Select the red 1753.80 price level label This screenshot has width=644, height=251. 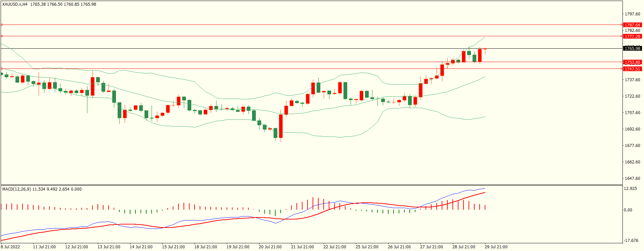632,62
